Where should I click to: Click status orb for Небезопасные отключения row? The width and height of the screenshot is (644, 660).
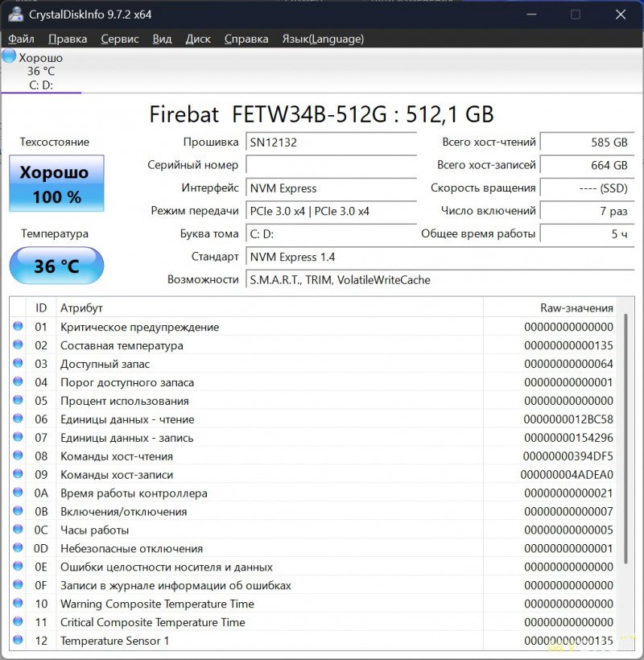click(18, 549)
